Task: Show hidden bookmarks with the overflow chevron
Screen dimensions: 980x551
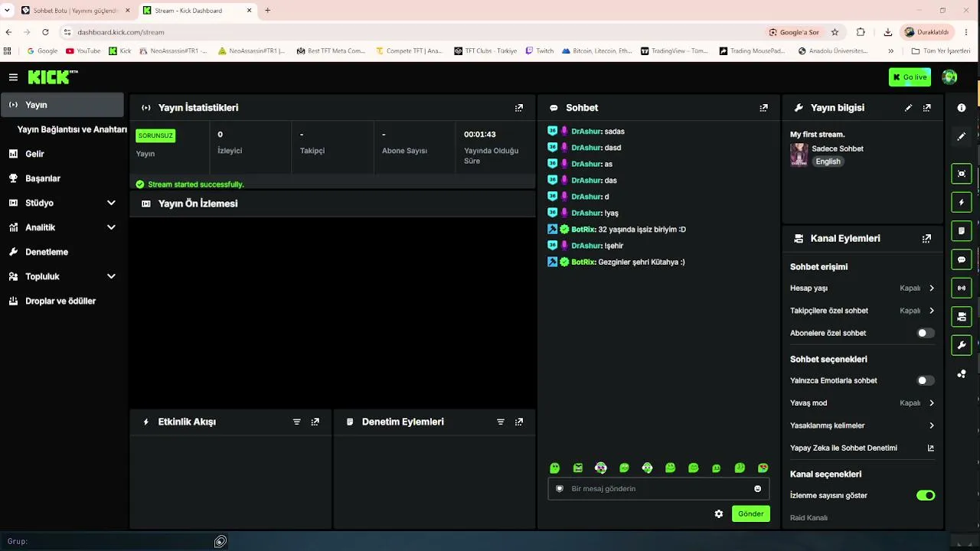Action: tap(890, 51)
